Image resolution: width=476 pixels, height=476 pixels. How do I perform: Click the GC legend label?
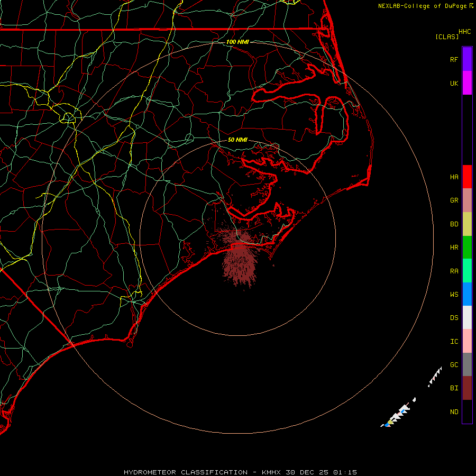(x=454, y=365)
